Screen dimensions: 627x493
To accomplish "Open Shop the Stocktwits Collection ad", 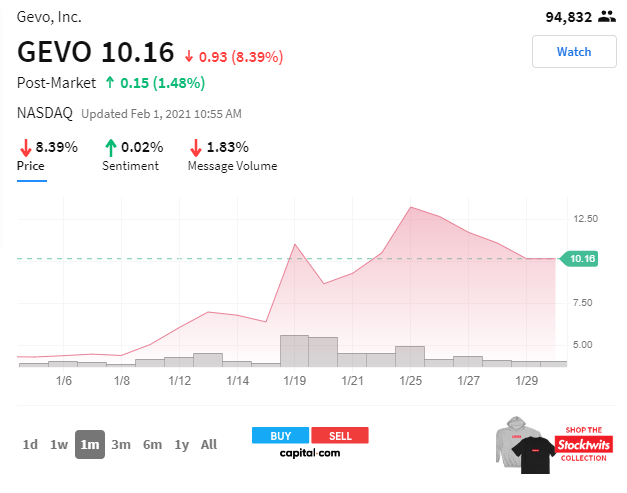I will click(x=555, y=445).
